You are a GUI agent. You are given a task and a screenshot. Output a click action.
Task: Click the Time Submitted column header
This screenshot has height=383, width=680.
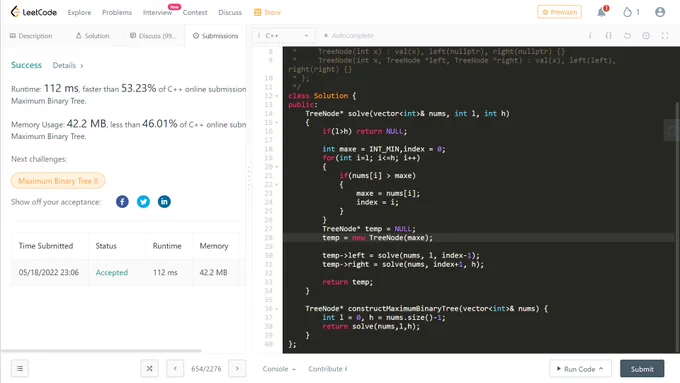46,246
